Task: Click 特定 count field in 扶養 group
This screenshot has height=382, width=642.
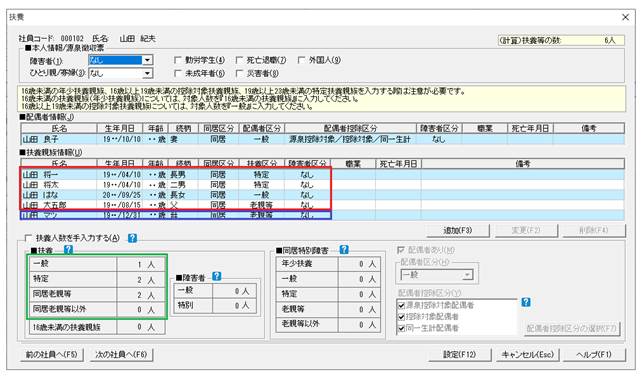Action: coord(141,280)
